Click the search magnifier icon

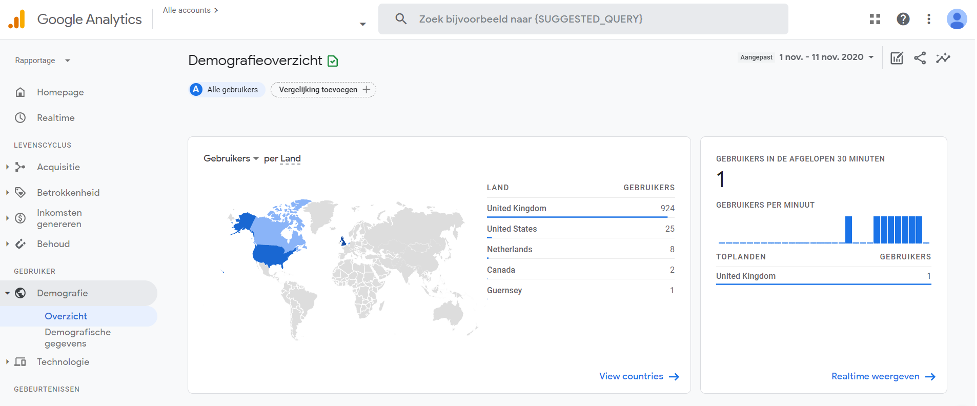click(x=401, y=19)
